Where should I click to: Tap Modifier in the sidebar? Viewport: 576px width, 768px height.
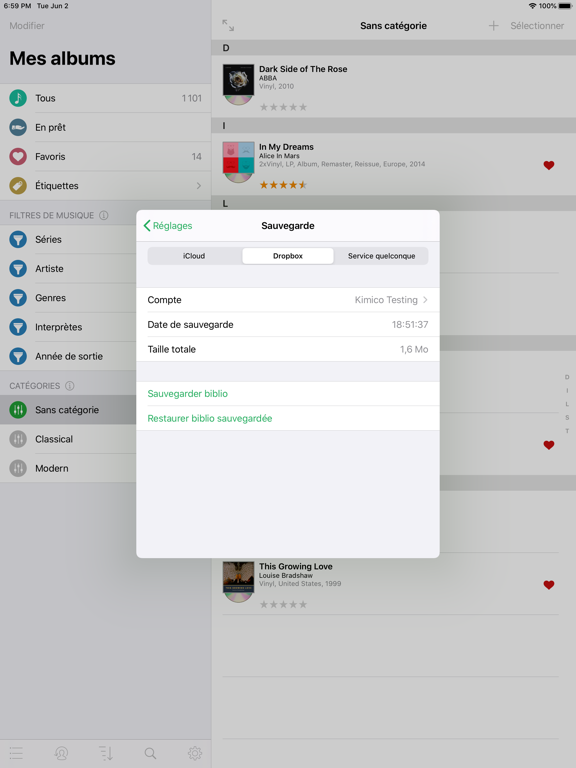click(27, 25)
